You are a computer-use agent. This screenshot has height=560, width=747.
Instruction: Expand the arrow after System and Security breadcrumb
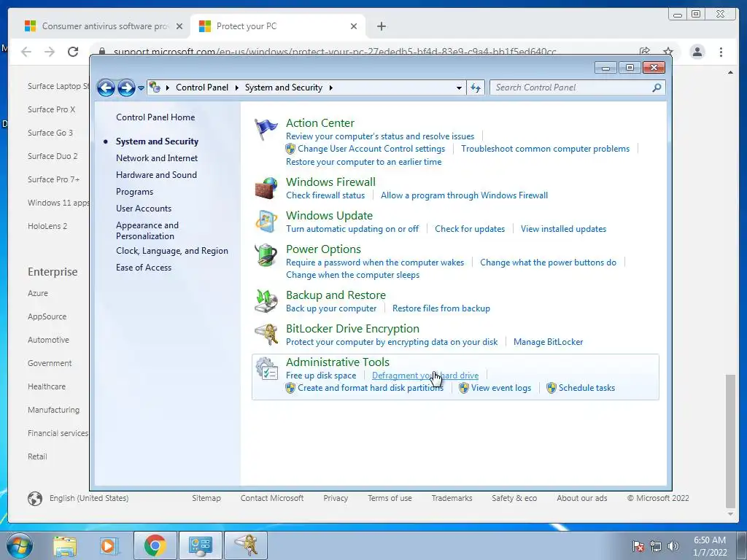click(330, 87)
